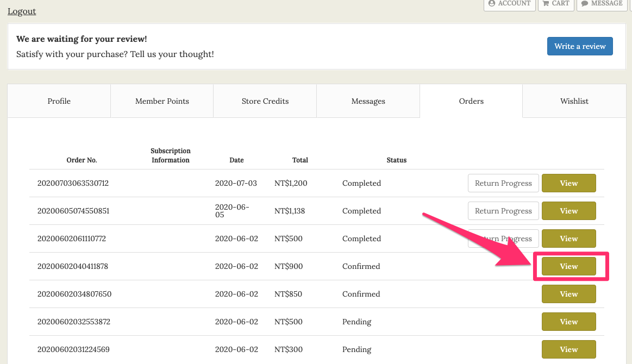Switch to the Store Credits tab
The image size is (632, 364).
(x=265, y=101)
